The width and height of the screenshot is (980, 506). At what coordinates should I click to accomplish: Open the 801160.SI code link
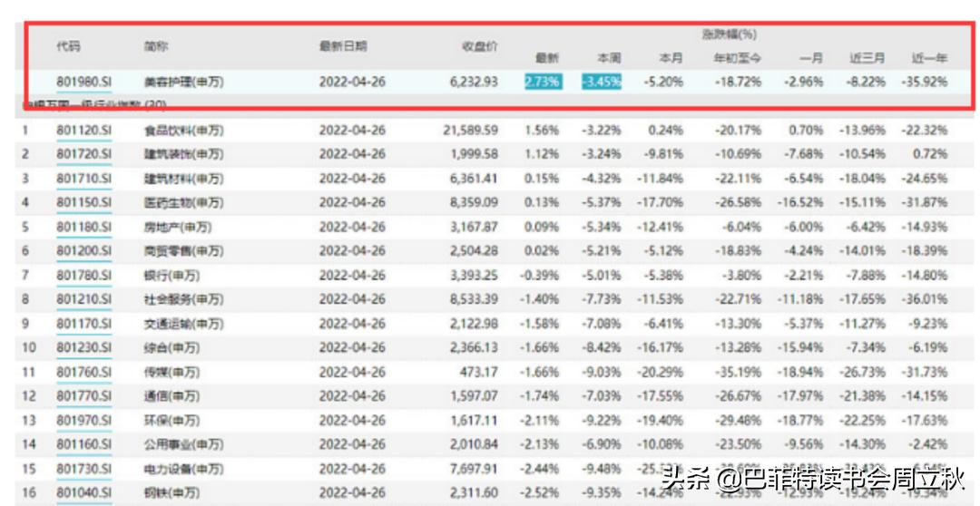[x=83, y=444]
